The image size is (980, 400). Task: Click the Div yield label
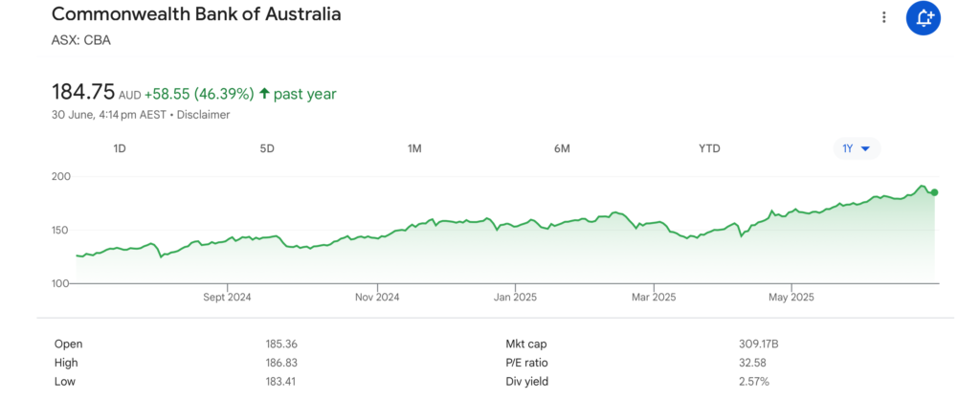pos(526,381)
